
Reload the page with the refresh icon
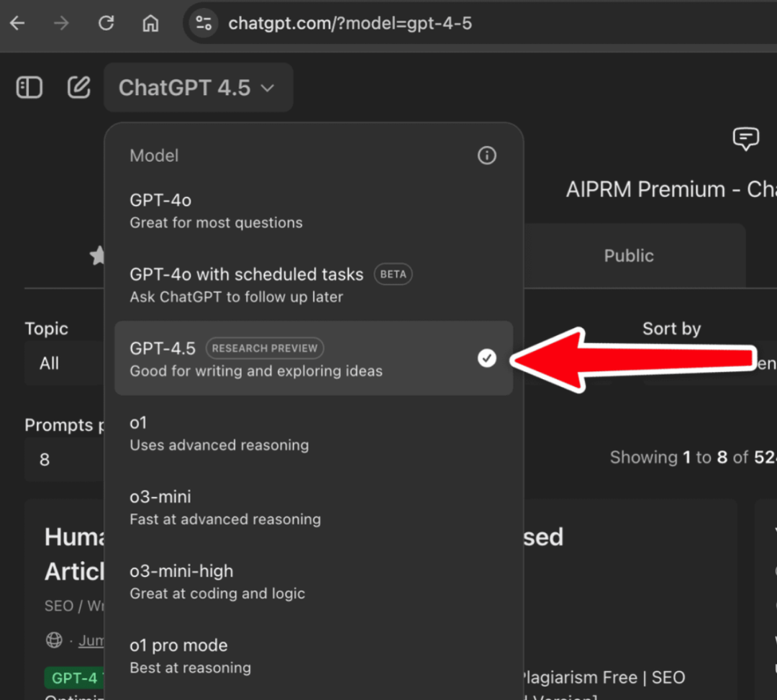click(106, 23)
